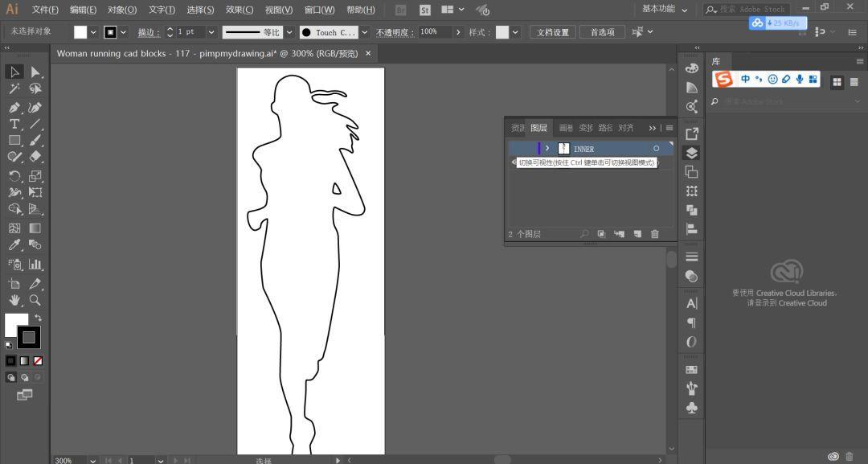Screen dimensions: 868x464
Task: Toggle visibility eye of second layer
Action: point(514,162)
